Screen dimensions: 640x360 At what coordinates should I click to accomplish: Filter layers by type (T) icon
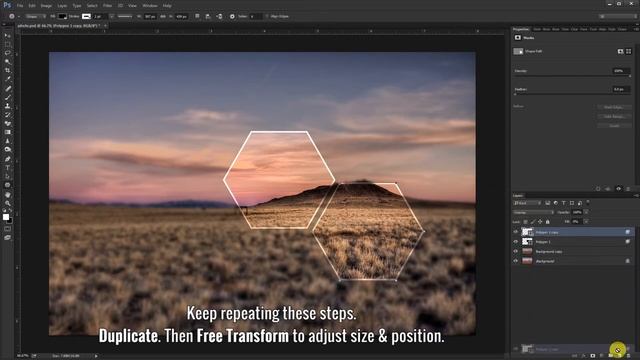pos(564,203)
